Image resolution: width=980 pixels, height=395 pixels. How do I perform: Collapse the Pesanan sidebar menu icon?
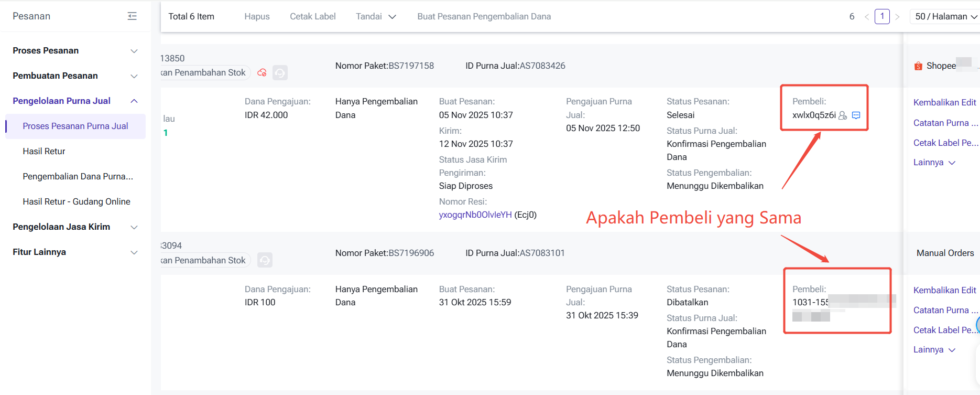click(x=132, y=16)
